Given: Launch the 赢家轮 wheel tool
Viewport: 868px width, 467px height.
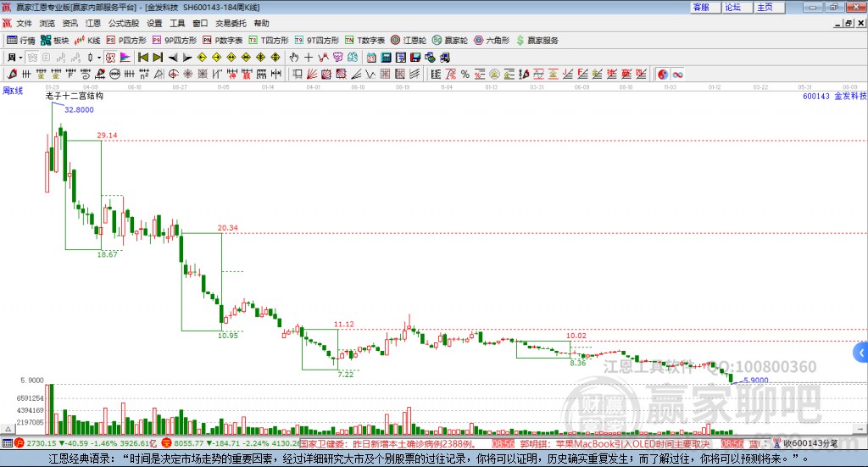Looking at the screenshot, I should click(449, 41).
